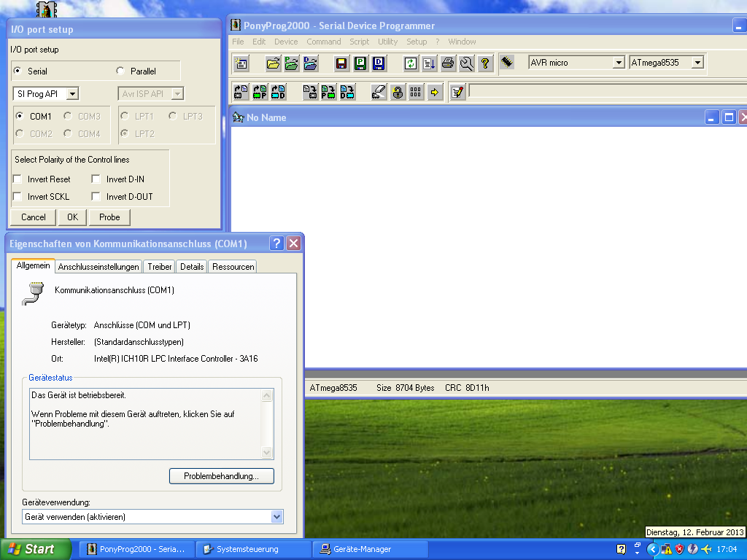
Task: Click the taskbar clock showing 17:04
Action: click(x=727, y=550)
